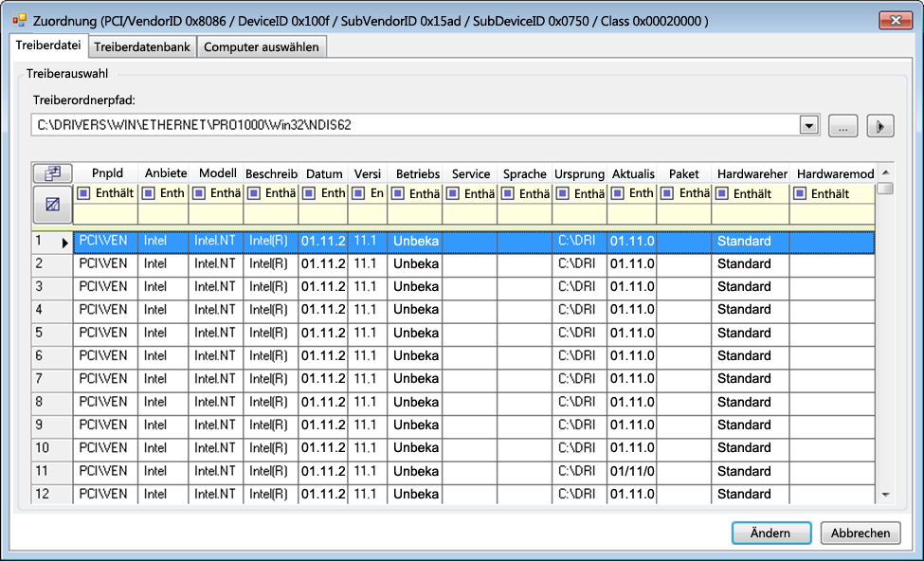Image resolution: width=924 pixels, height=561 pixels.
Task: Open the Computer auswählen tab
Action: click(x=262, y=46)
